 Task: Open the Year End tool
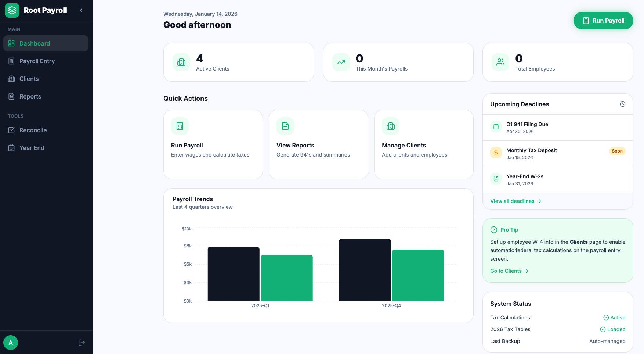click(x=31, y=148)
